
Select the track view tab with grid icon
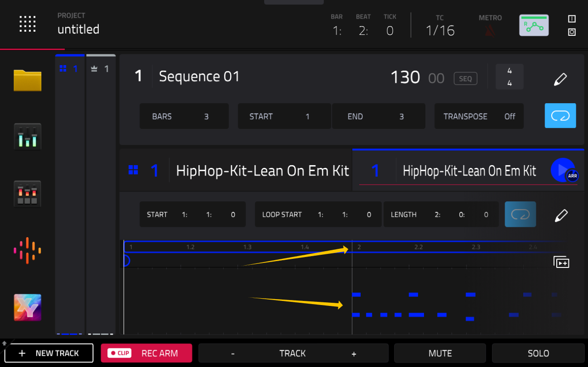pyautogui.click(x=70, y=69)
